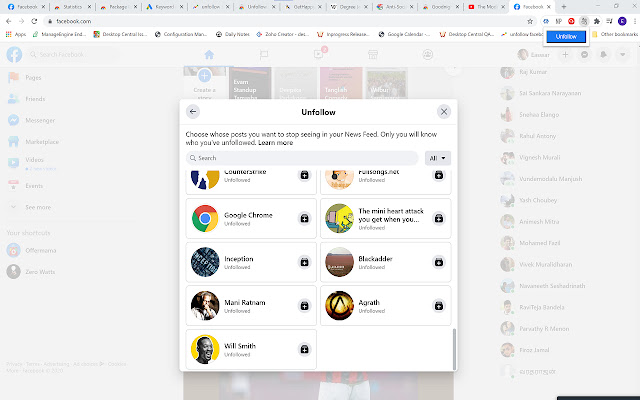Viewport: 640px width, 400px height.
Task: Go to Facebook Home tab icon
Action: coord(209,55)
